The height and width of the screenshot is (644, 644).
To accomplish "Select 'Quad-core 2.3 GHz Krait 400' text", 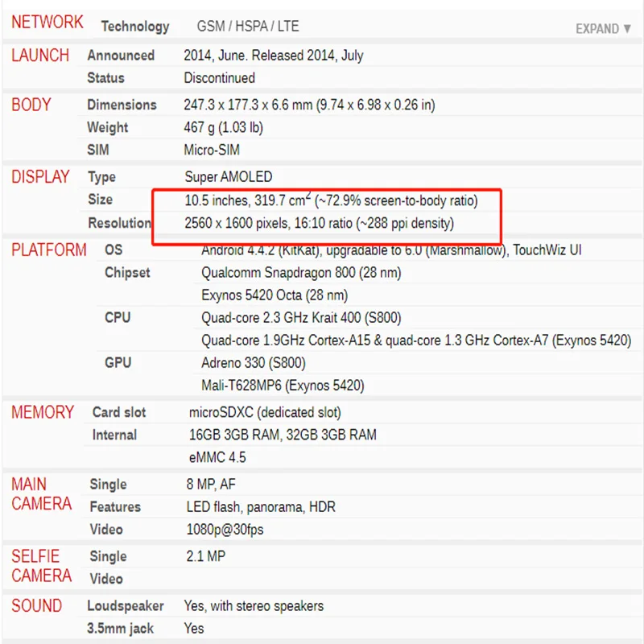I will (281, 318).
